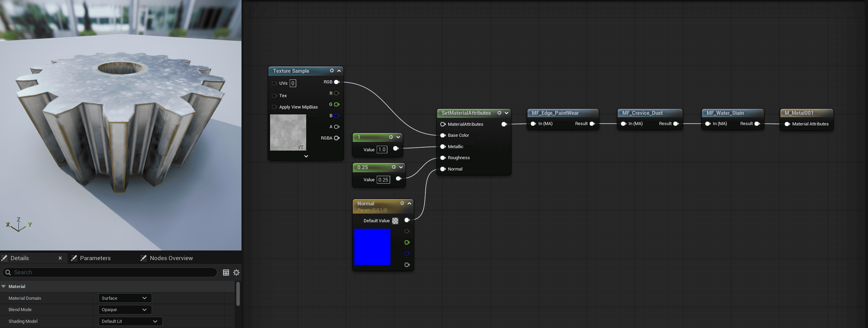The width and height of the screenshot is (868, 328).
Task: Select the MF_Edge_PaintWear node title
Action: click(555, 113)
